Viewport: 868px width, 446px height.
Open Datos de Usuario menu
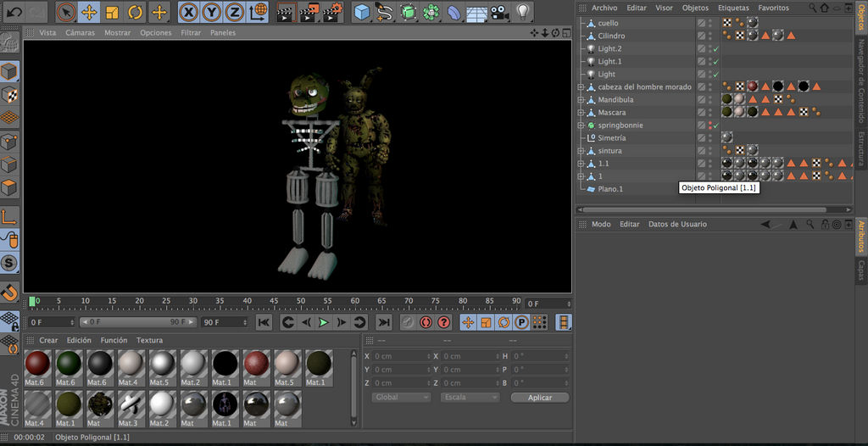677,225
